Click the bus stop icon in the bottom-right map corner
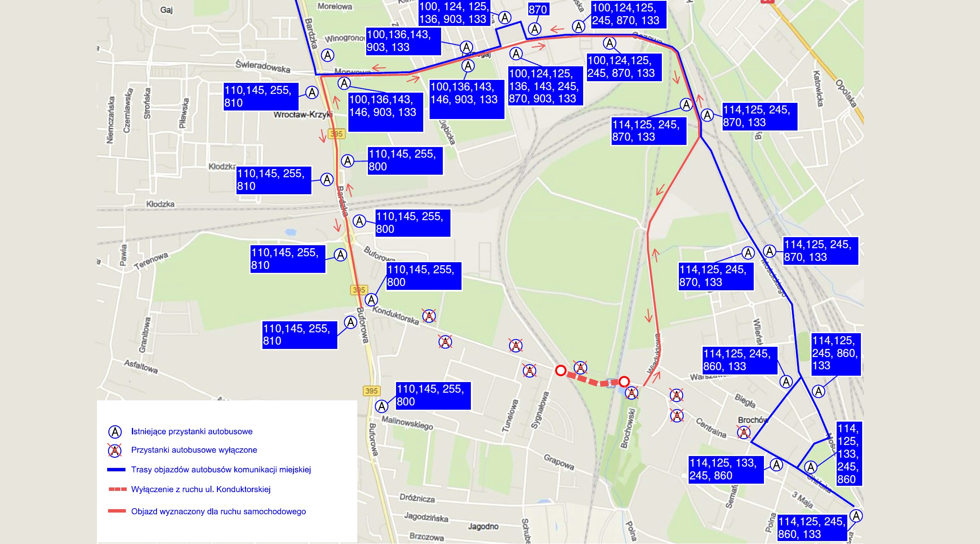The image size is (980, 544). (856, 516)
